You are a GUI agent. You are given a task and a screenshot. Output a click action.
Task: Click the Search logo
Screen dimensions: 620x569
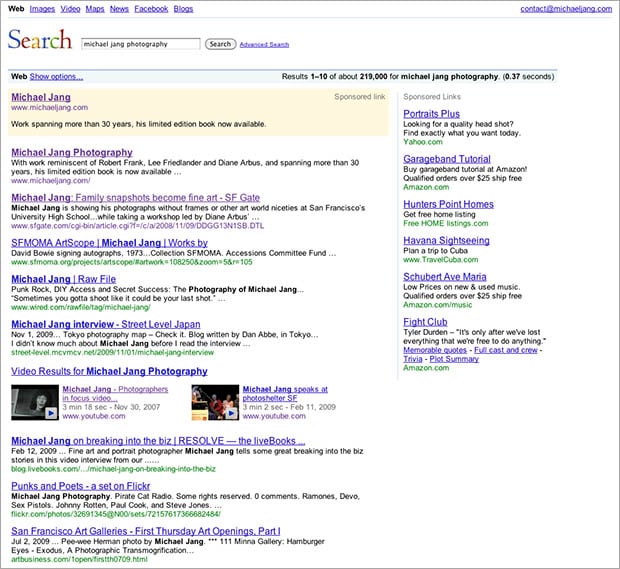click(x=40, y=40)
